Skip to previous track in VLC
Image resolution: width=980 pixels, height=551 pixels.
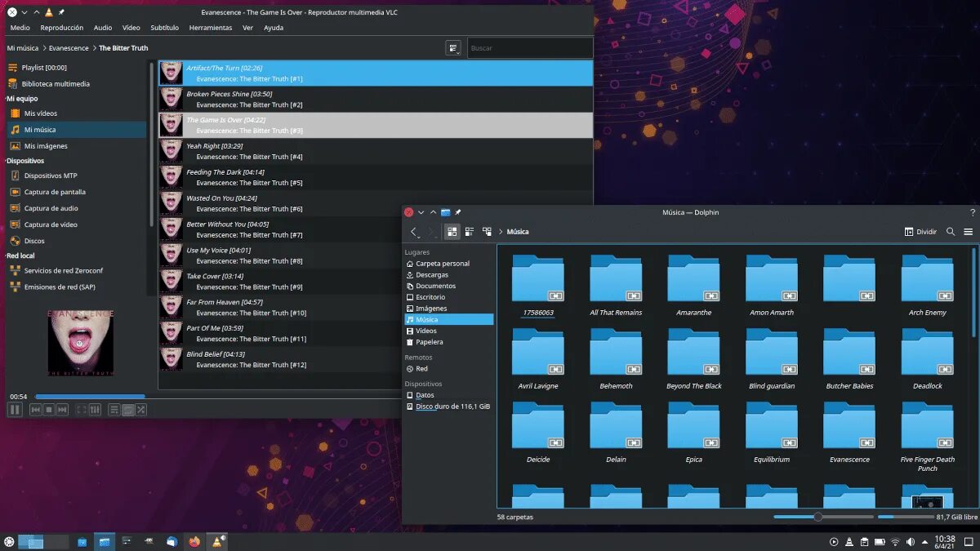35,410
